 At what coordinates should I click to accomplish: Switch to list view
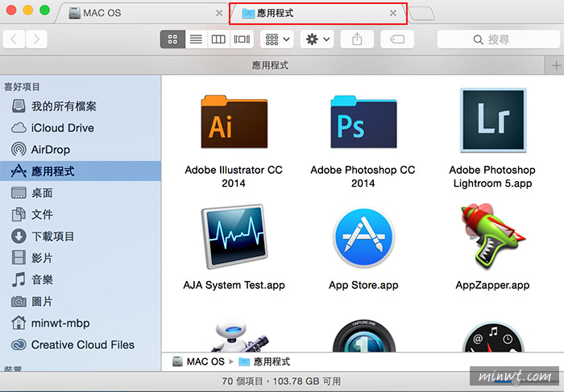point(196,39)
